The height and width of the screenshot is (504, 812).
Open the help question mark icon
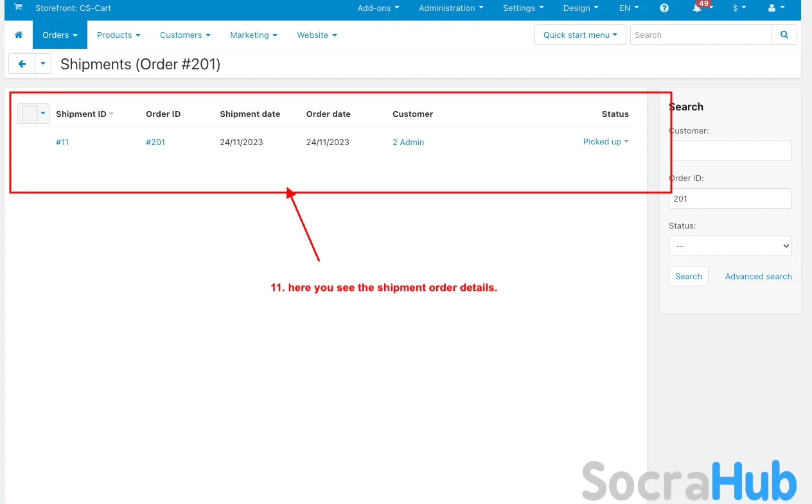click(x=664, y=8)
